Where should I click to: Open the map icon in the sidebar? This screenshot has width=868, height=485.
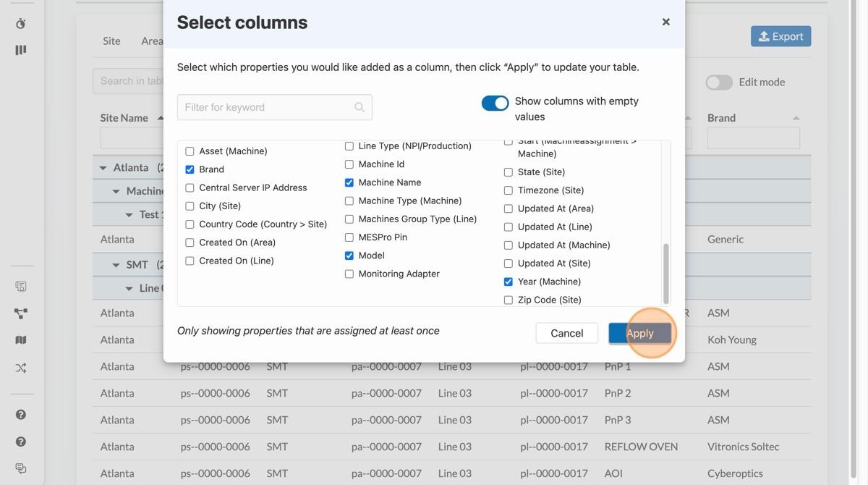[x=21, y=339]
